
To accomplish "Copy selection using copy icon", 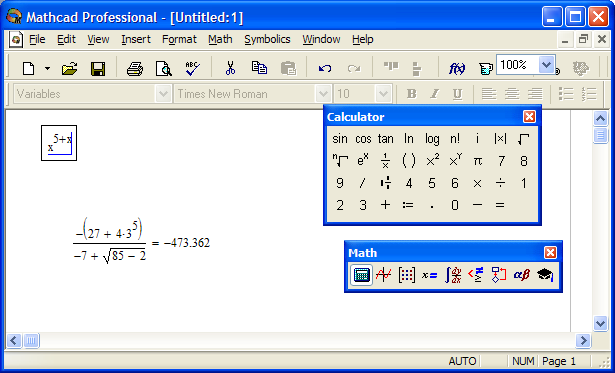I will 259,68.
